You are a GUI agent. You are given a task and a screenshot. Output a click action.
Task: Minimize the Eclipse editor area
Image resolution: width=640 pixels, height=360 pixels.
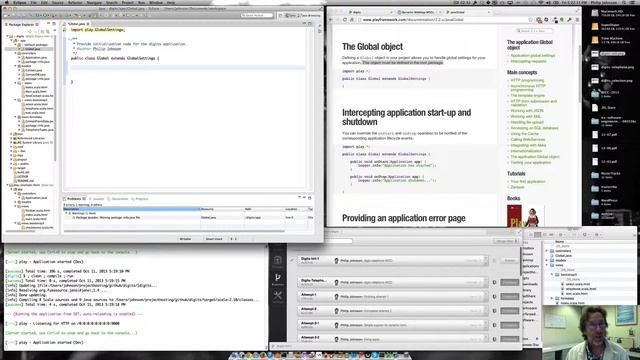click(x=304, y=24)
